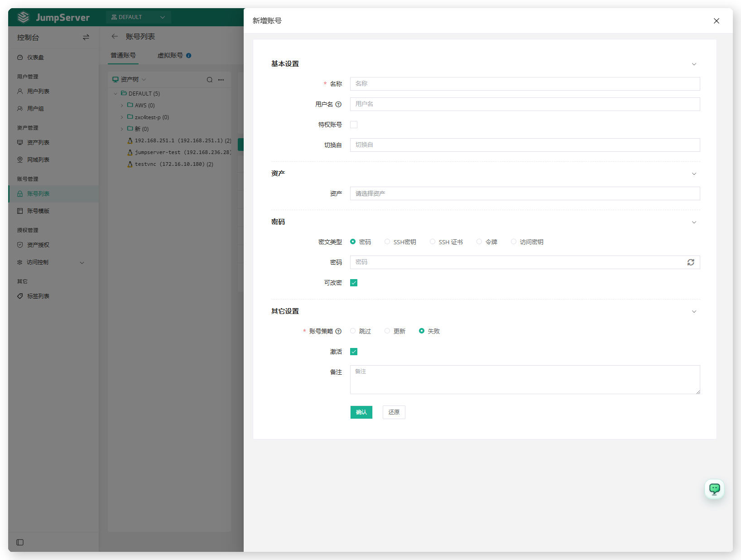Collapse the 基本设置 section chevron
741x560 pixels.
pyautogui.click(x=694, y=64)
